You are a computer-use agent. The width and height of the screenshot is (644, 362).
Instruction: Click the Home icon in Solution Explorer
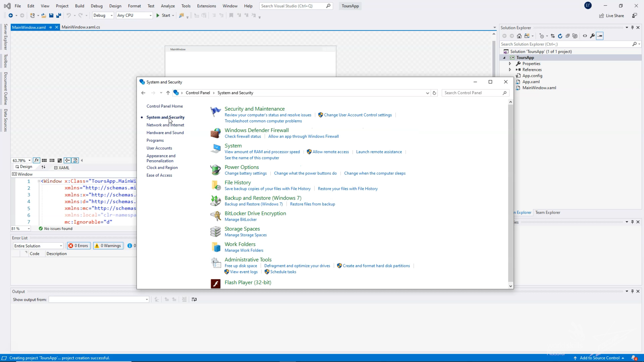[x=519, y=36]
